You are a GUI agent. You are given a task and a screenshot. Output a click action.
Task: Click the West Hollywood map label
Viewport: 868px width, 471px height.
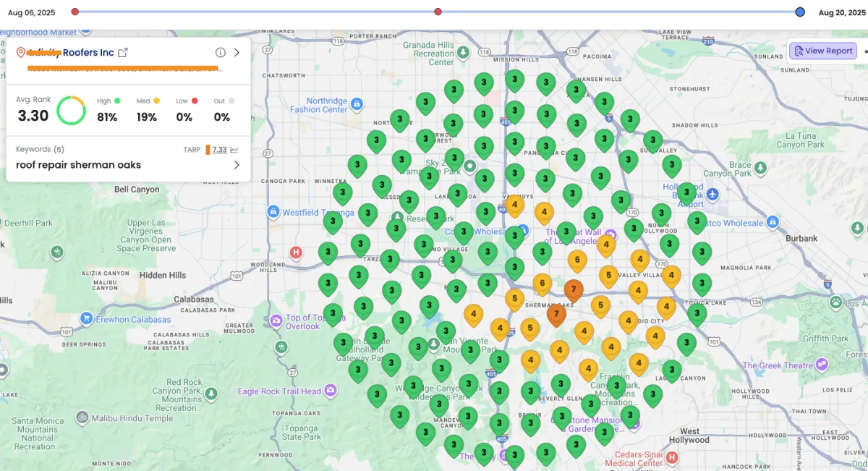pos(689,436)
